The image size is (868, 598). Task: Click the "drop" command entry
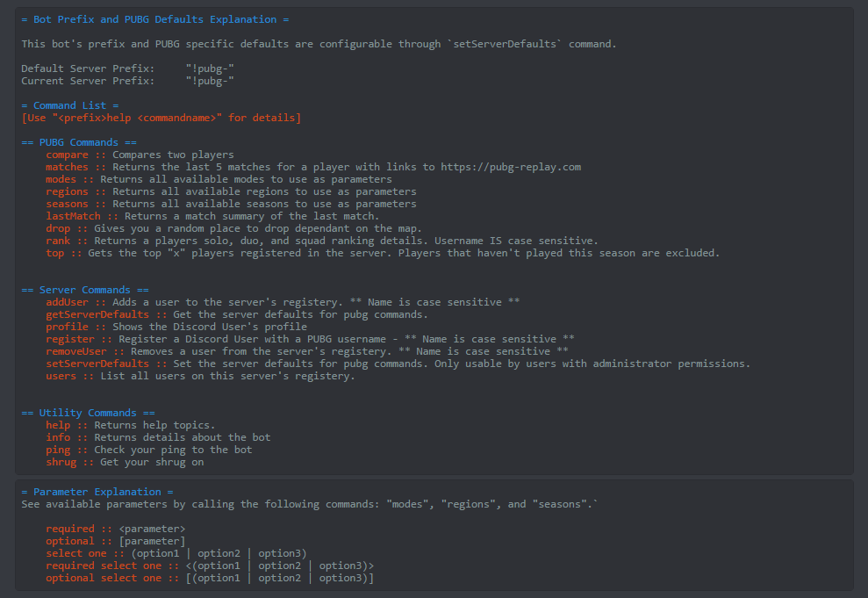point(58,228)
